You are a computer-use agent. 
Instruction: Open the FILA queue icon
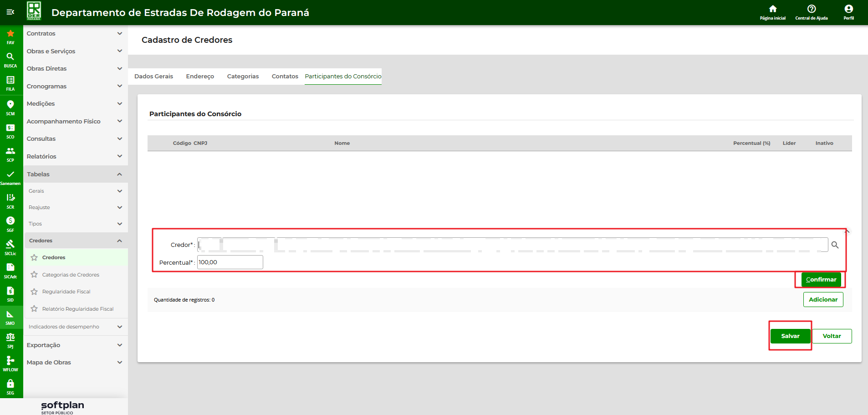(x=10, y=80)
